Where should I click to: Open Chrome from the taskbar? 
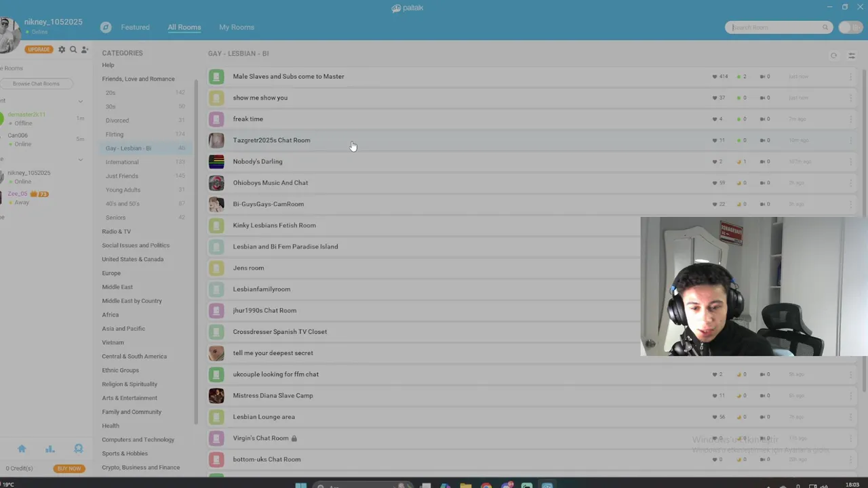tap(486, 485)
